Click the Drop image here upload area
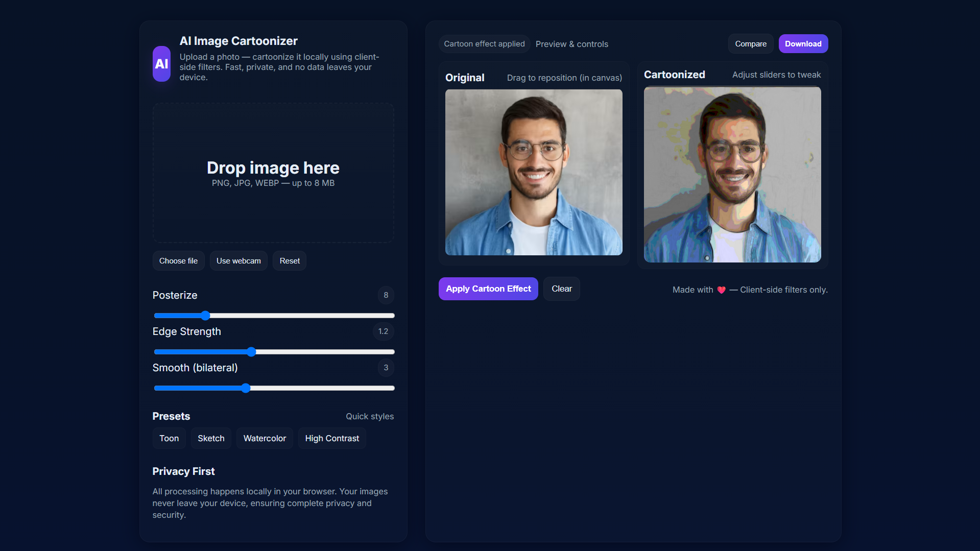 pyautogui.click(x=273, y=173)
